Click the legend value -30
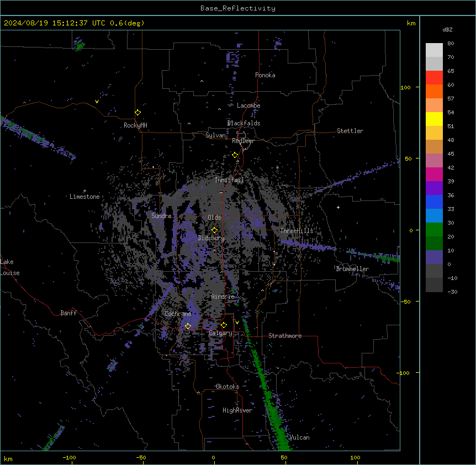 click(452, 292)
